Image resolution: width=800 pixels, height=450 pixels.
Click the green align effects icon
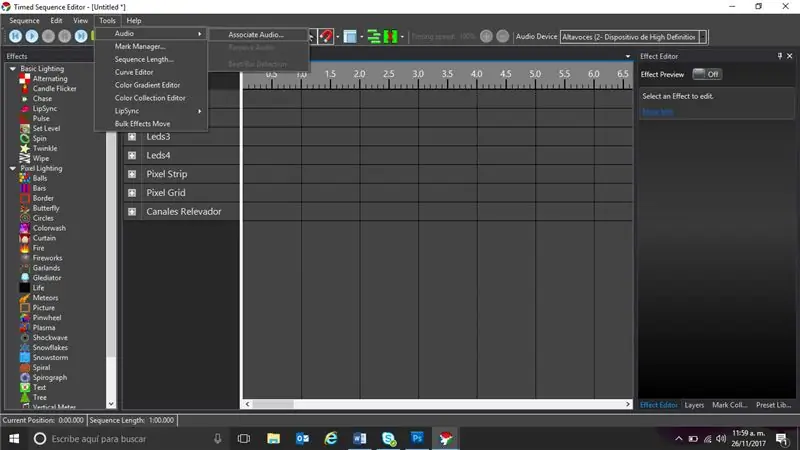coord(374,36)
